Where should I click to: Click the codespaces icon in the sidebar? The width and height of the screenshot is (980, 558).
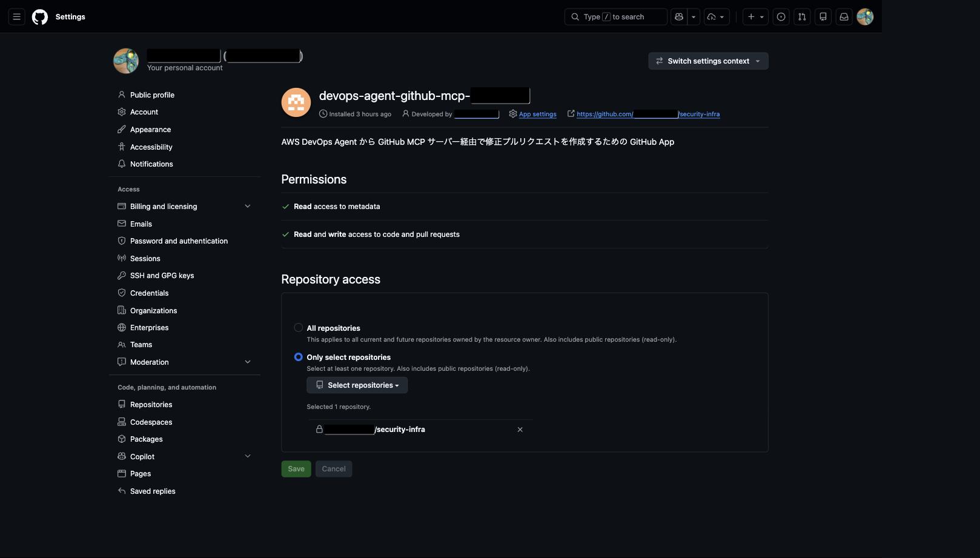(x=122, y=422)
